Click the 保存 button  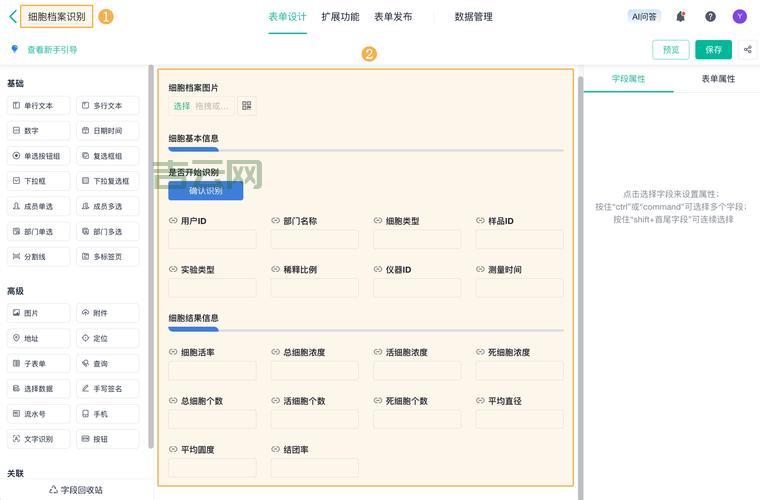(713, 49)
